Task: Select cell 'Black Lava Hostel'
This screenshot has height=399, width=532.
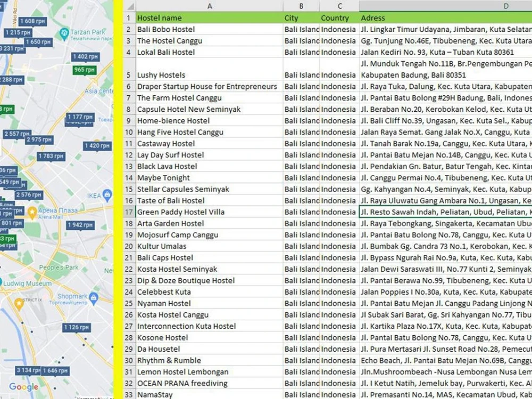Action: click(209, 166)
